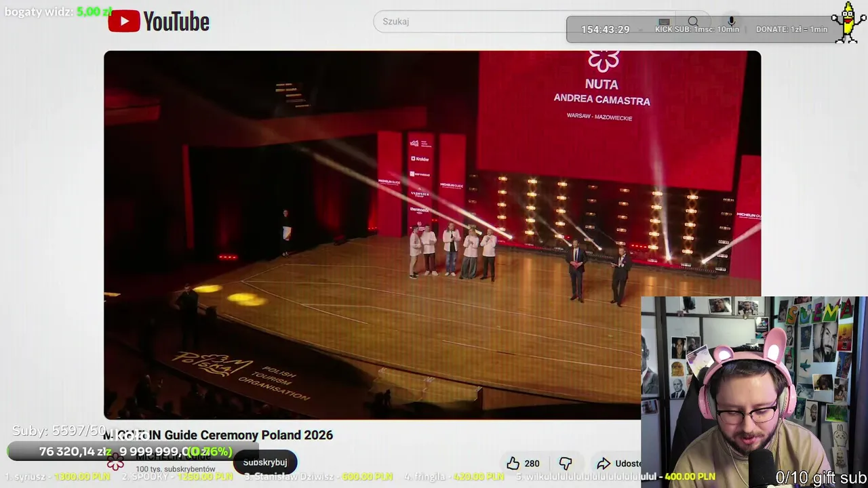The height and width of the screenshot is (488, 868).
Task: Click the '0/10 gift sub' counter
Action: click(821, 477)
